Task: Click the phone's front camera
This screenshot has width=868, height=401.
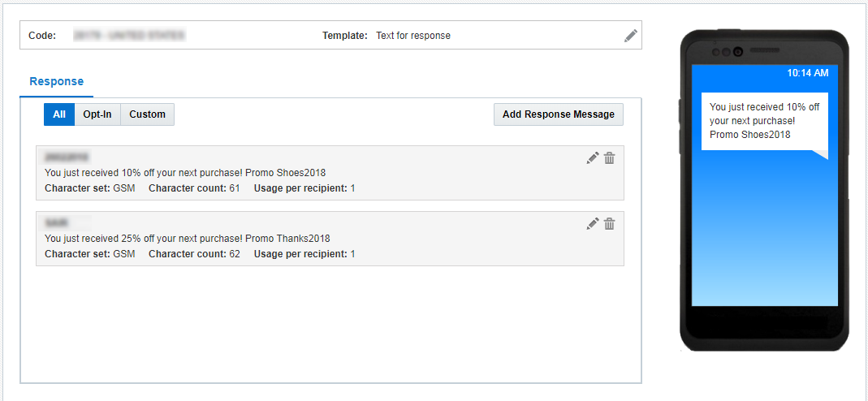Action: pos(738,52)
